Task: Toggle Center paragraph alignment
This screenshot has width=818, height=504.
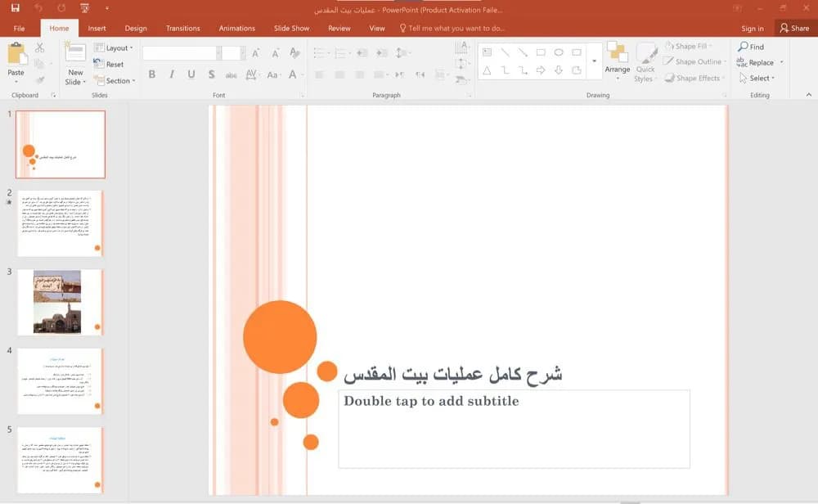Action: (339, 74)
